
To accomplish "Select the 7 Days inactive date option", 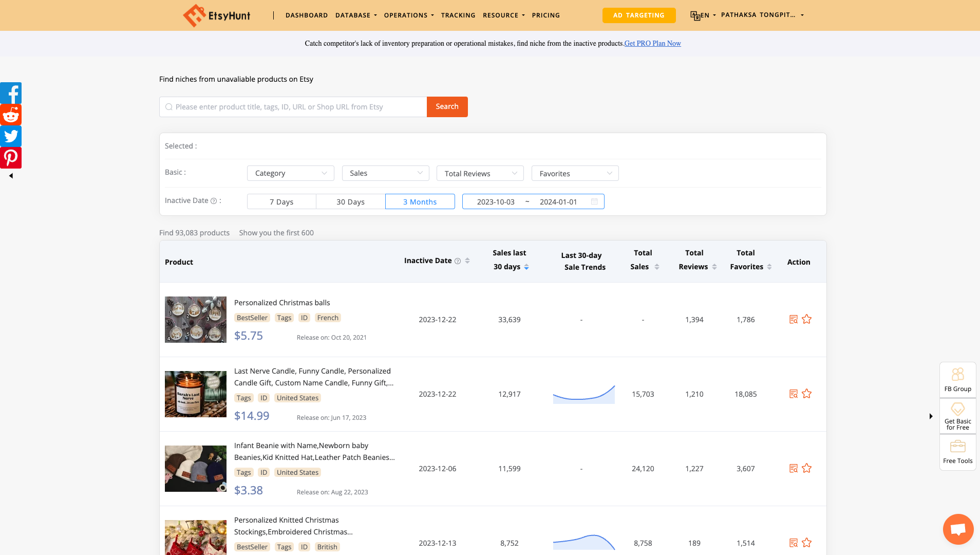I will click(x=281, y=201).
